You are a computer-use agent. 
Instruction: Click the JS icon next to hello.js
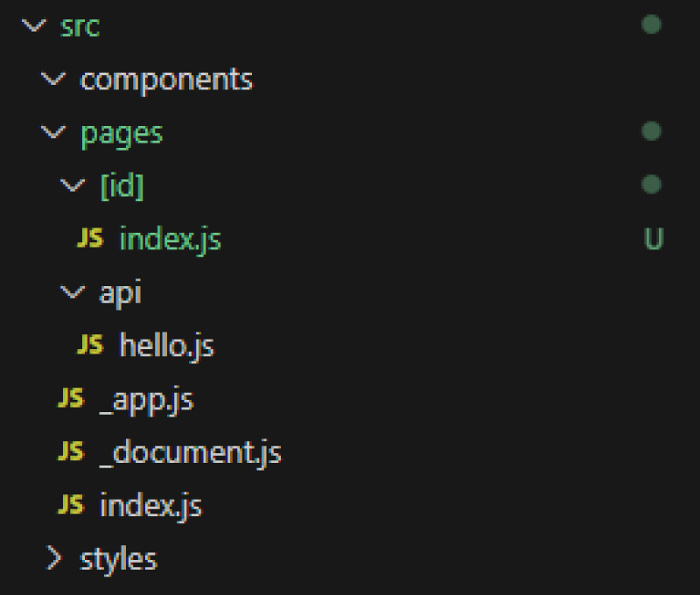(92, 346)
